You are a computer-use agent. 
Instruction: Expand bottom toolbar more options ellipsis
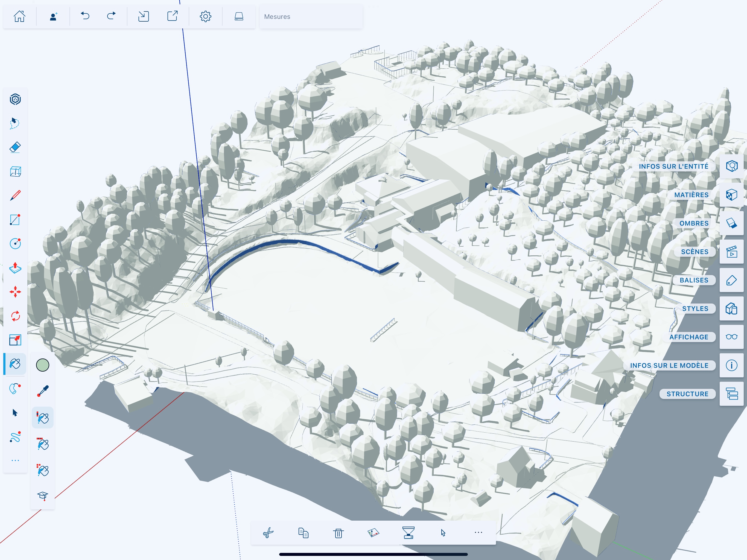pyautogui.click(x=478, y=532)
